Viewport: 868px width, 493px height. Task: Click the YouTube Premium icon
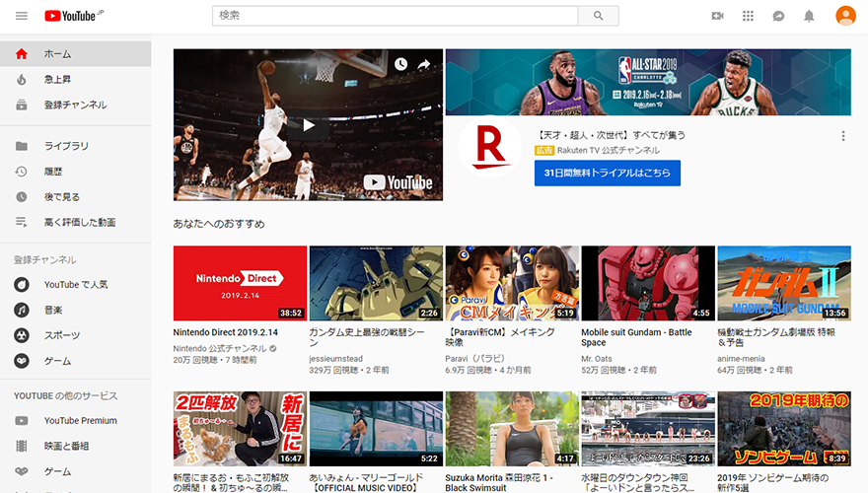click(22, 420)
